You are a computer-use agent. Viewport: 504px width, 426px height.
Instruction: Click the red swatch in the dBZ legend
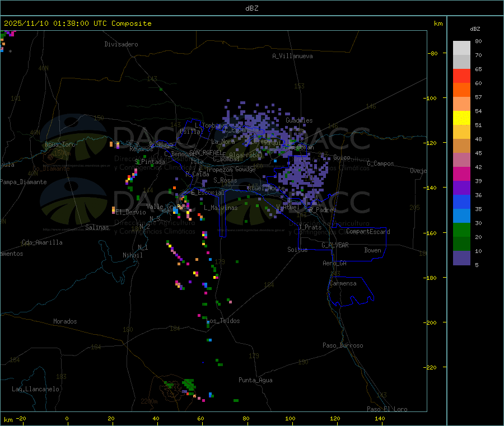[461, 76]
